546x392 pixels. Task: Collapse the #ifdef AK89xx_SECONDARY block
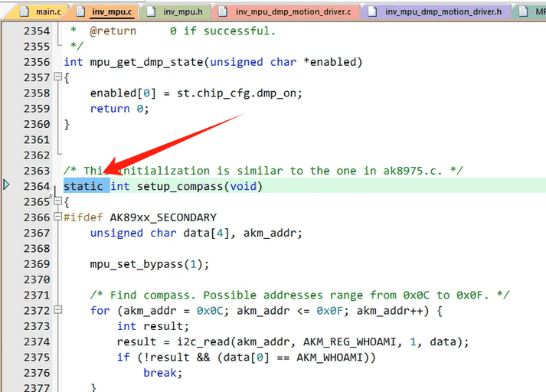tap(58, 217)
